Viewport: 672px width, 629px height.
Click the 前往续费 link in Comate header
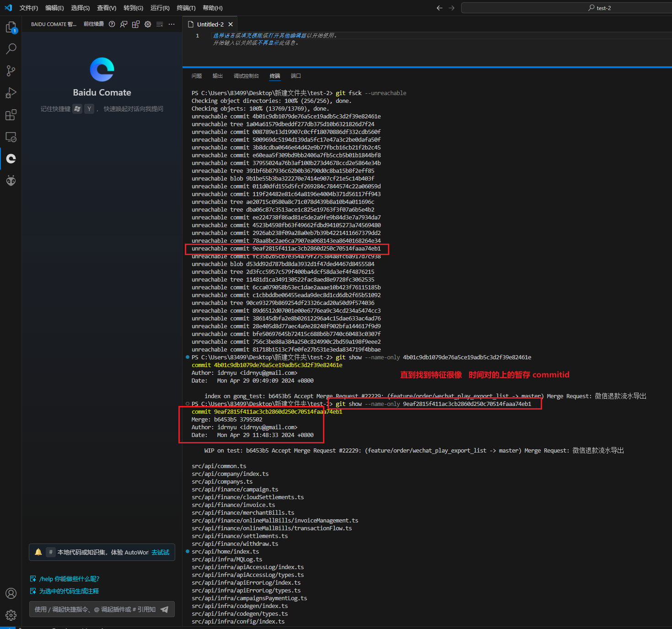coord(94,24)
